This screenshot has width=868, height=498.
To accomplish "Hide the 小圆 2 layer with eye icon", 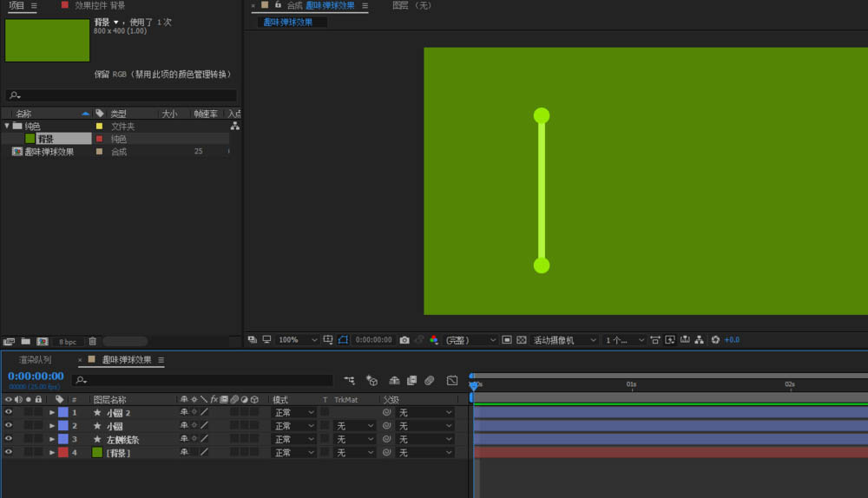I will (x=9, y=412).
